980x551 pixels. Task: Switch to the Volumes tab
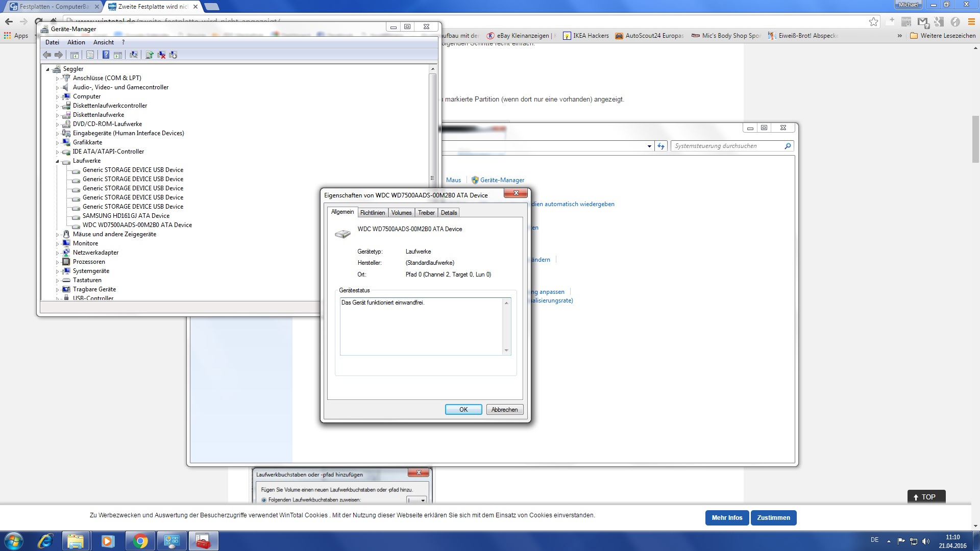tap(401, 213)
